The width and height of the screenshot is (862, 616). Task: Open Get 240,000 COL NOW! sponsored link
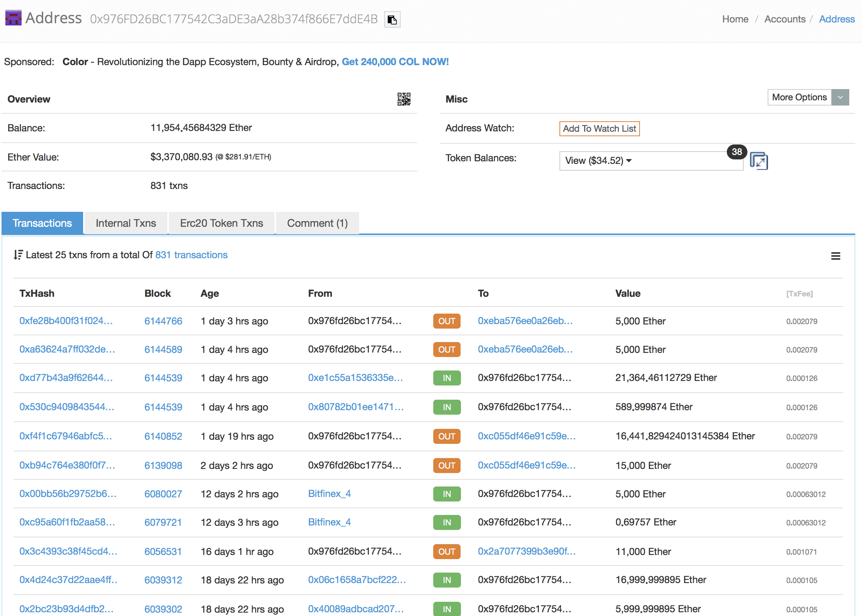click(x=395, y=62)
